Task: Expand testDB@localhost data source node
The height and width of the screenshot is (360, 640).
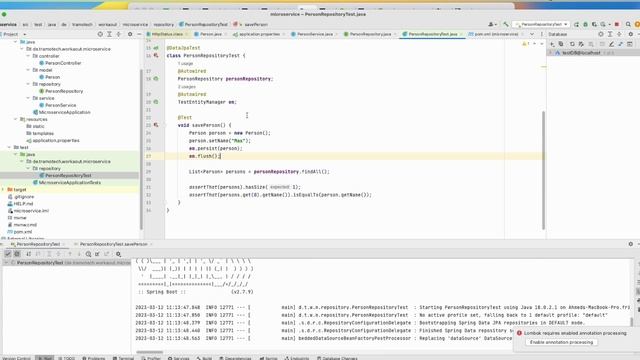Action: pos(550,53)
